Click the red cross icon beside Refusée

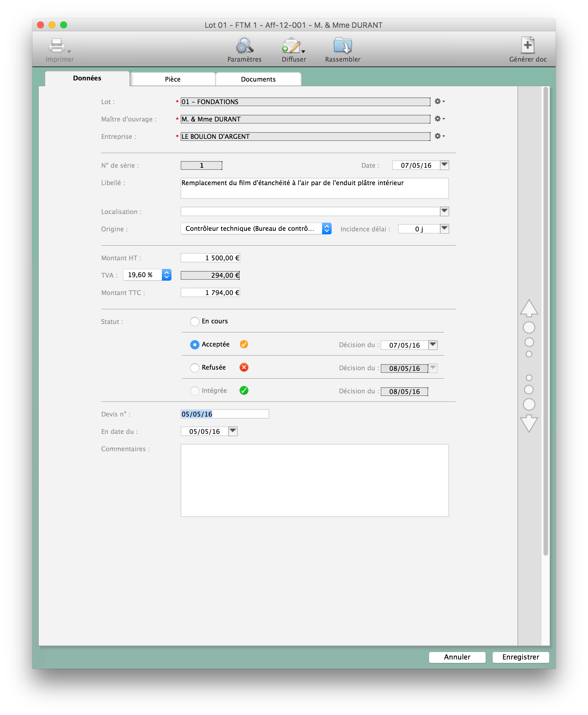tap(244, 367)
